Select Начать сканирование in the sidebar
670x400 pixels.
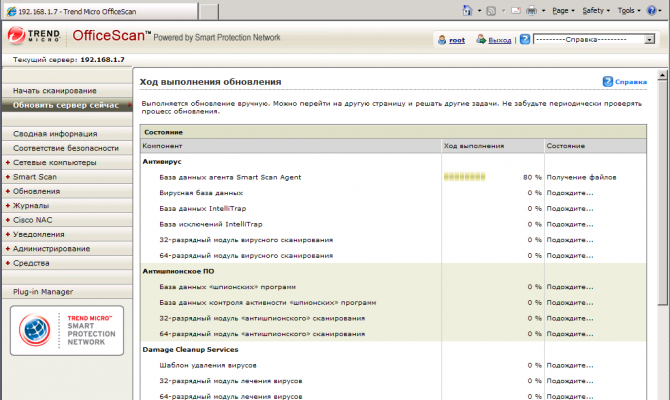pyautogui.click(x=67, y=91)
